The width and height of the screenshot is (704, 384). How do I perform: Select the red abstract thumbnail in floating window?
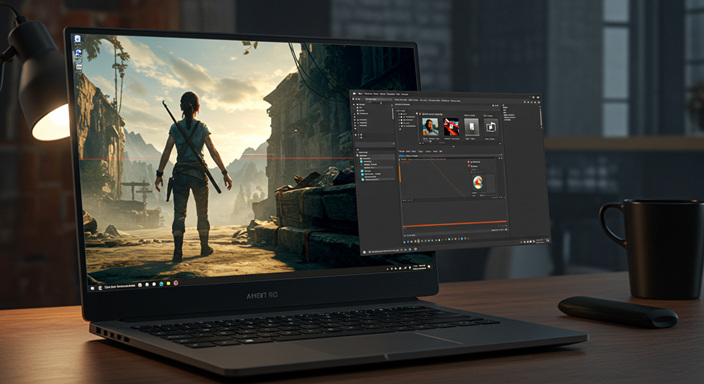(x=450, y=127)
